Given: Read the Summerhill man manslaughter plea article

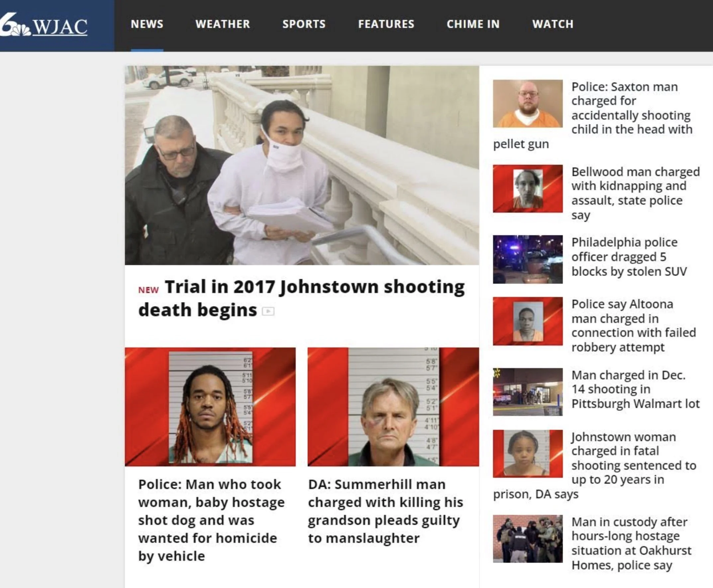Looking at the screenshot, I should click(x=385, y=511).
